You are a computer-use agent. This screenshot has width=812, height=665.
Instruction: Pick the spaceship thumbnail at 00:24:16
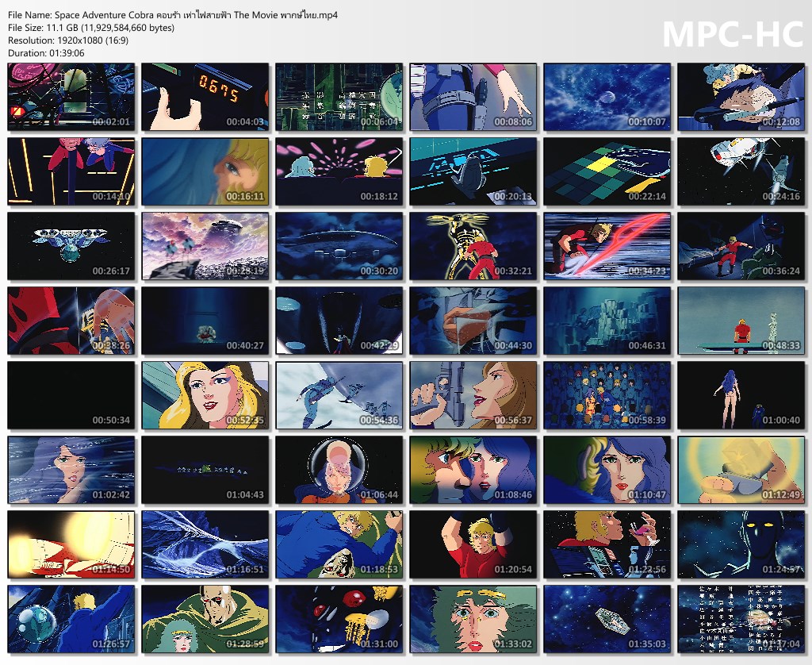741,171
